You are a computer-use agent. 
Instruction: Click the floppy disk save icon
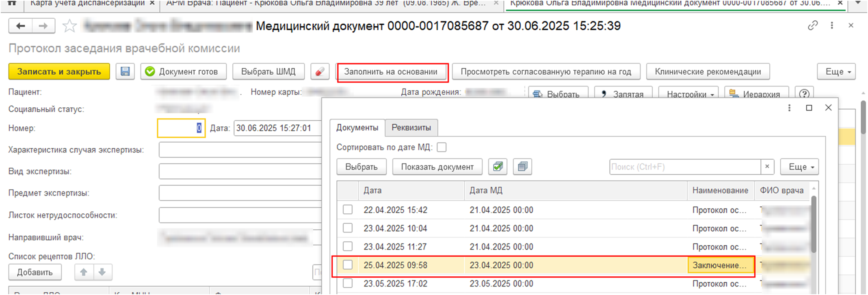coord(125,72)
